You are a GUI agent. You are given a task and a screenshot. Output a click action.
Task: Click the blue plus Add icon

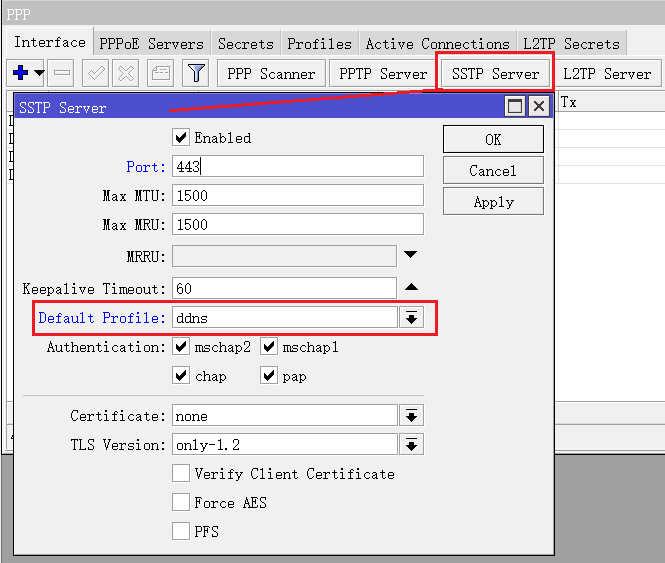tap(20, 73)
